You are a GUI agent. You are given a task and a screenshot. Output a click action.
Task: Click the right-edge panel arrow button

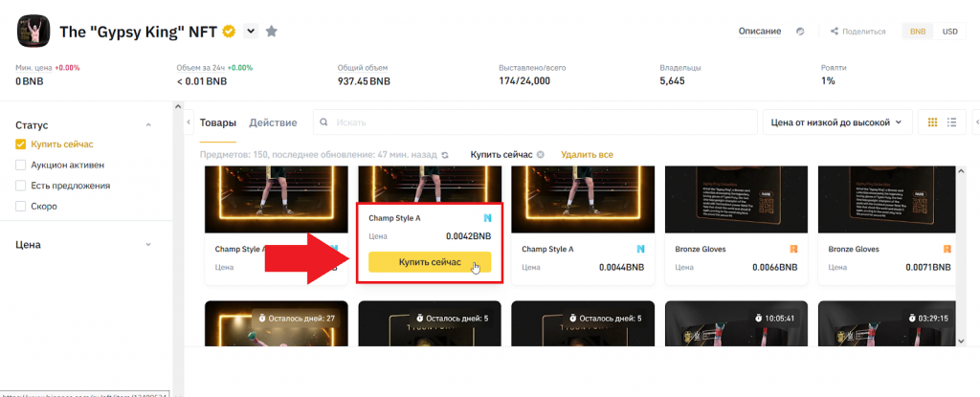(976, 122)
